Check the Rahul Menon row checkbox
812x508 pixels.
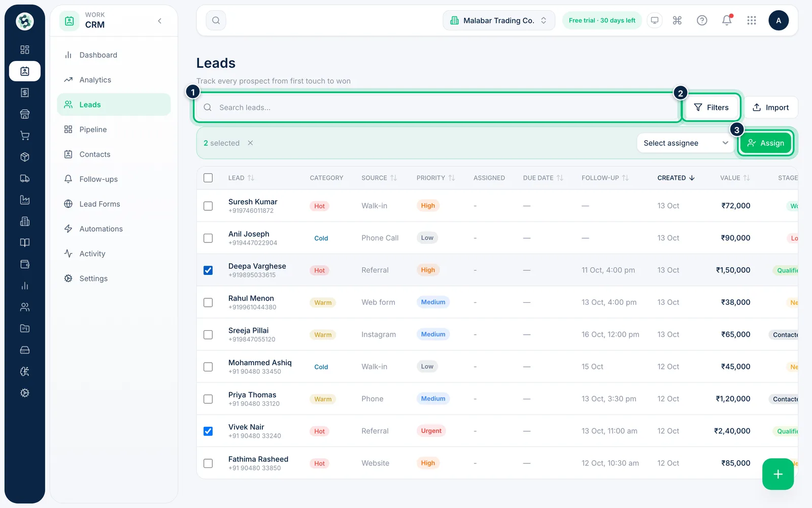[208, 302]
